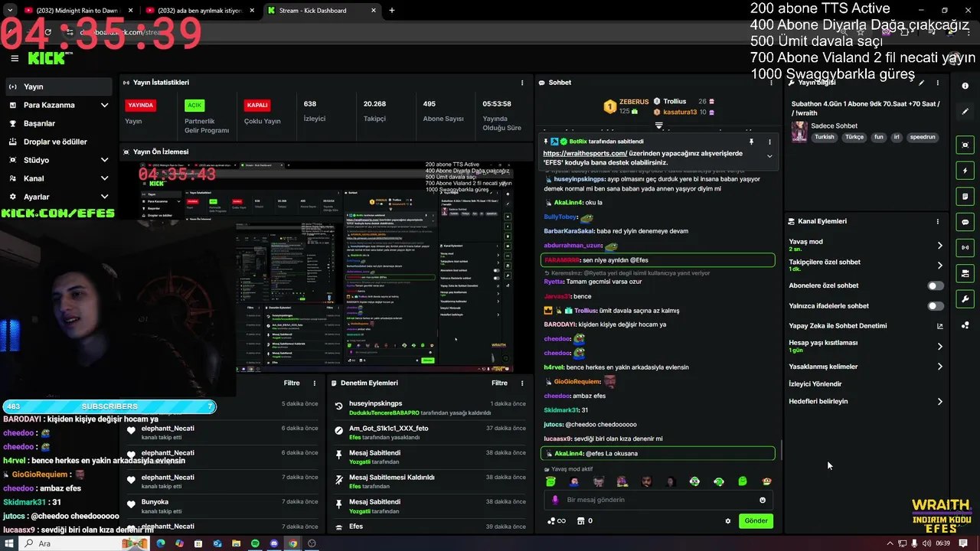Collapse the pinned message with the chevron
Image resolution: width=980 pixels, height=551 pixels.
point(769,156)
